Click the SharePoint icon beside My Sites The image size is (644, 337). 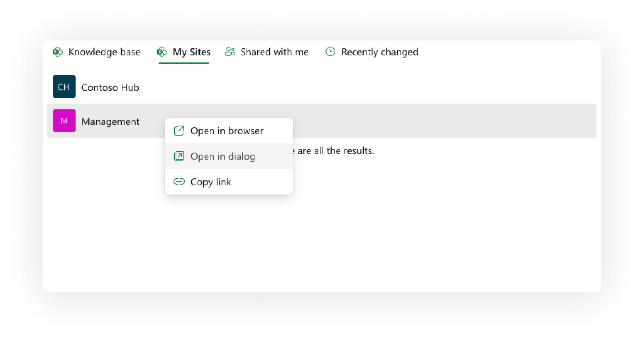click(x=162, y=52)
